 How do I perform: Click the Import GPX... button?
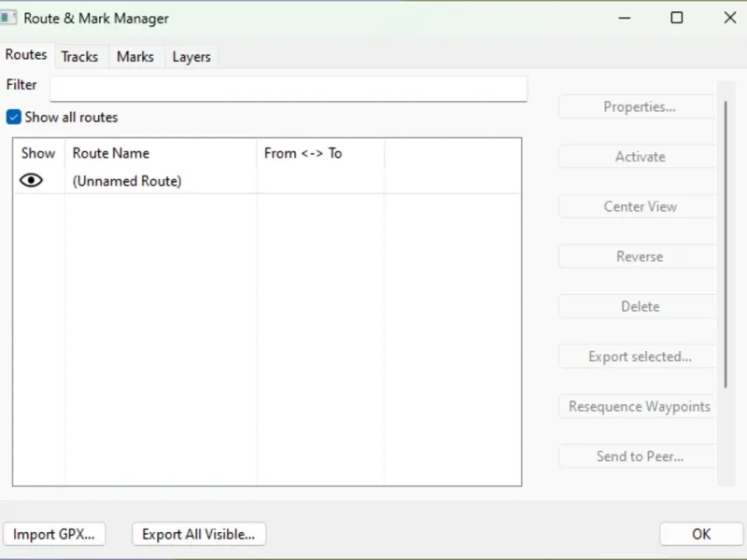[54, 534]
